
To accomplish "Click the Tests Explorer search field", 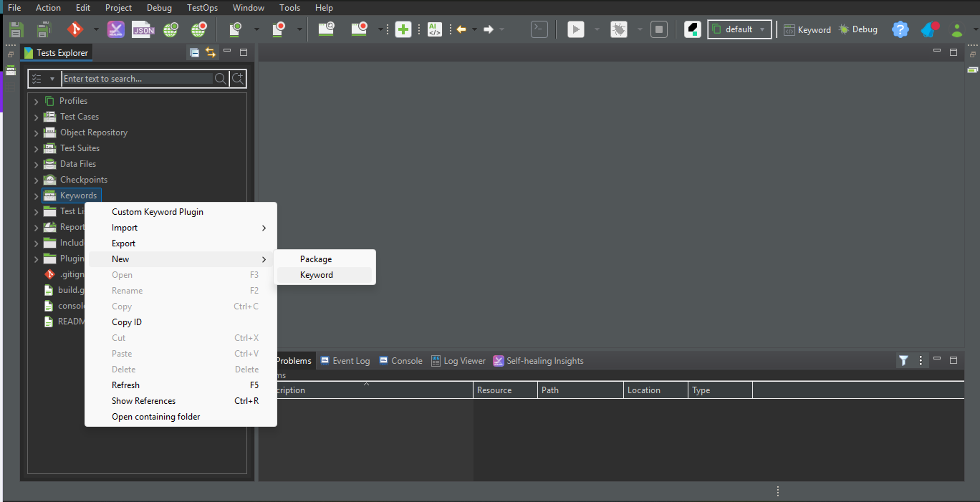I will click(x=137, y=78).
